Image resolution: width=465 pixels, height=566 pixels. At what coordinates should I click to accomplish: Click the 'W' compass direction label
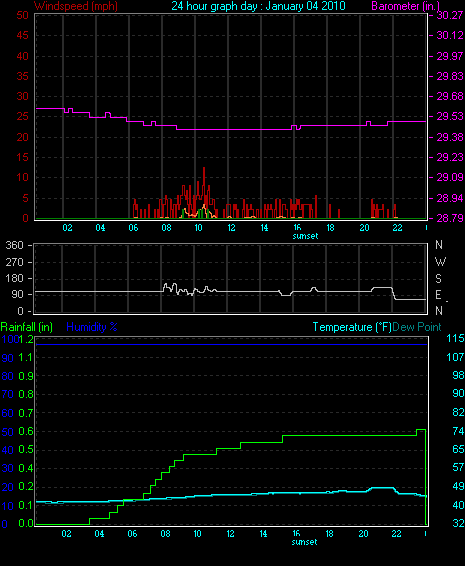[440, 262]
